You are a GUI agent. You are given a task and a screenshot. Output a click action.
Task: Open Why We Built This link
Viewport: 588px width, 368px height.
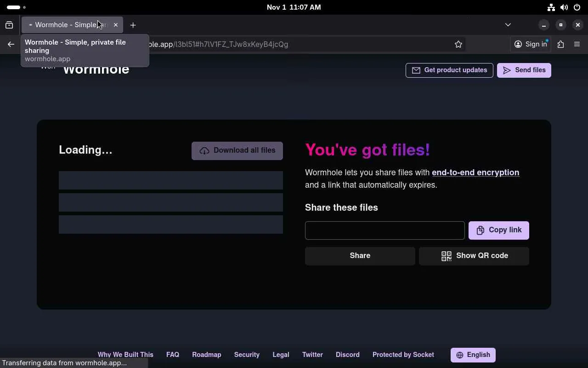(x=125, y=355)
